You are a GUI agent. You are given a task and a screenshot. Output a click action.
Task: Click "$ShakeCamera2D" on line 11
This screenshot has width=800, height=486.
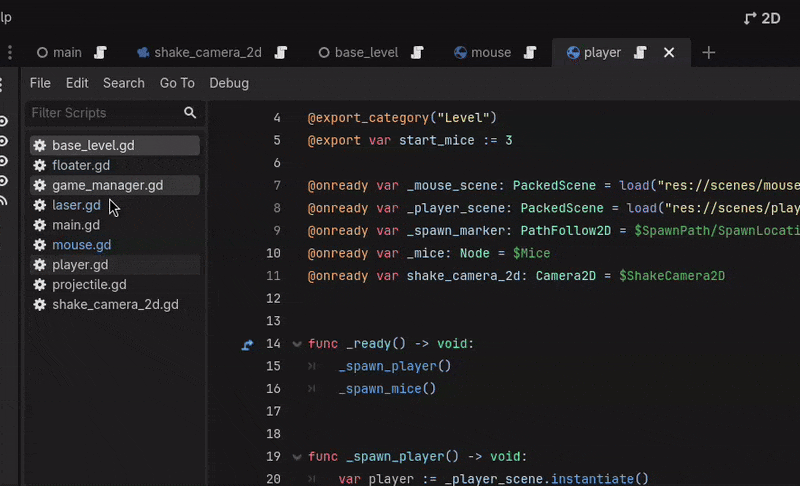tap(672, 276)
